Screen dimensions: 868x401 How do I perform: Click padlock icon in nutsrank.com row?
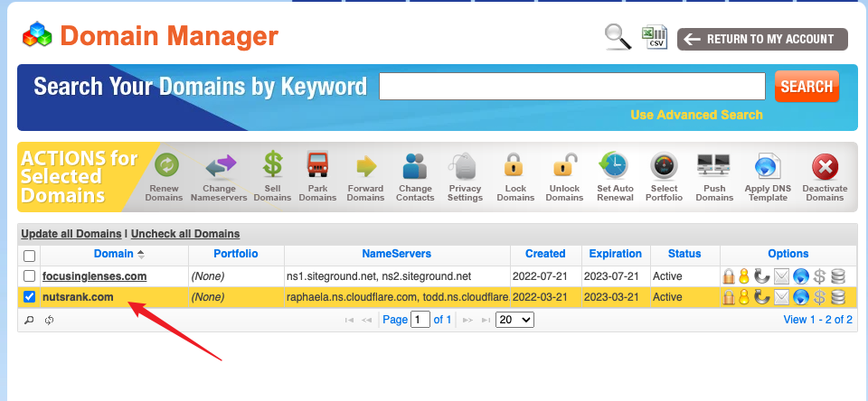point(729,297)
